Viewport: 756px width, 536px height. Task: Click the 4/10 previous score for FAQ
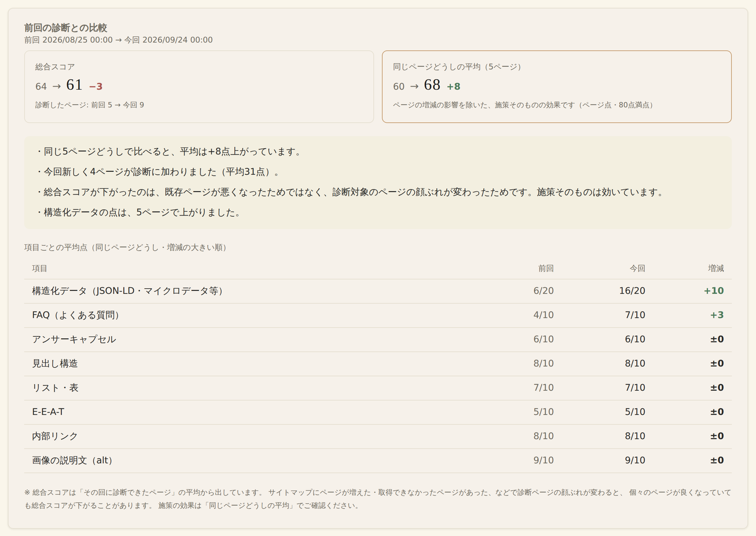(543, 315)
